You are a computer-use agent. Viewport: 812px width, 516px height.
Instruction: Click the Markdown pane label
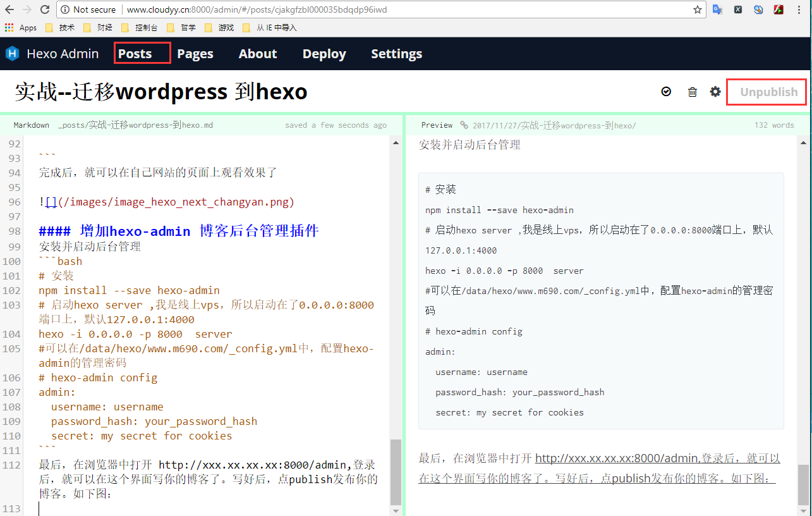tap(32, 125)
